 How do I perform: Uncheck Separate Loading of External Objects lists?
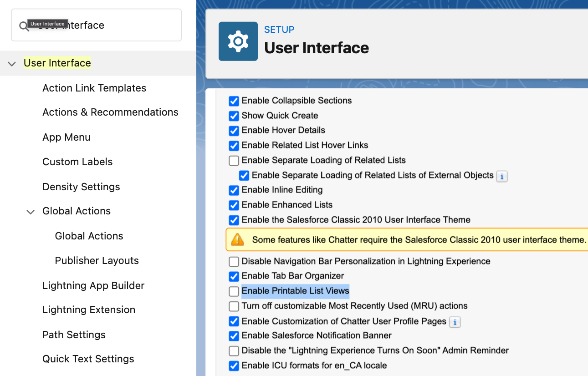(244, 176)
